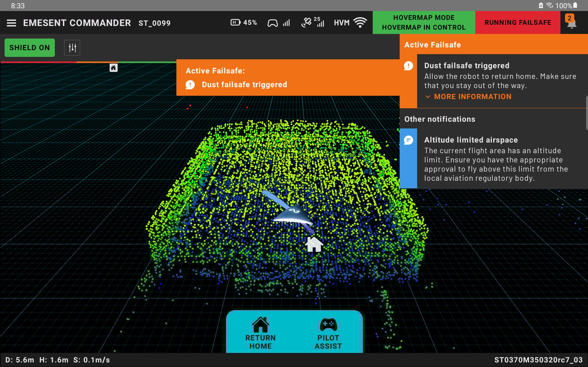Select the RUNNING FAILSAFE status tab

click(517, 22)
